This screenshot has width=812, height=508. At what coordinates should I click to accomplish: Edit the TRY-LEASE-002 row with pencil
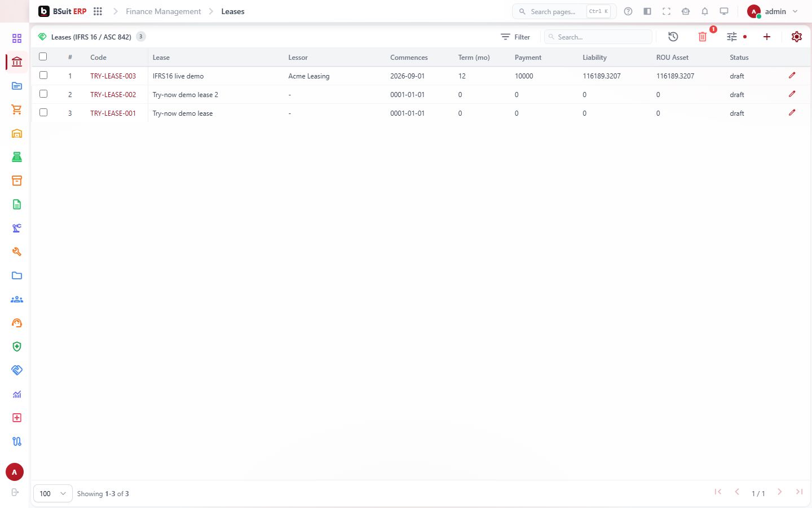tap(792, 94)
